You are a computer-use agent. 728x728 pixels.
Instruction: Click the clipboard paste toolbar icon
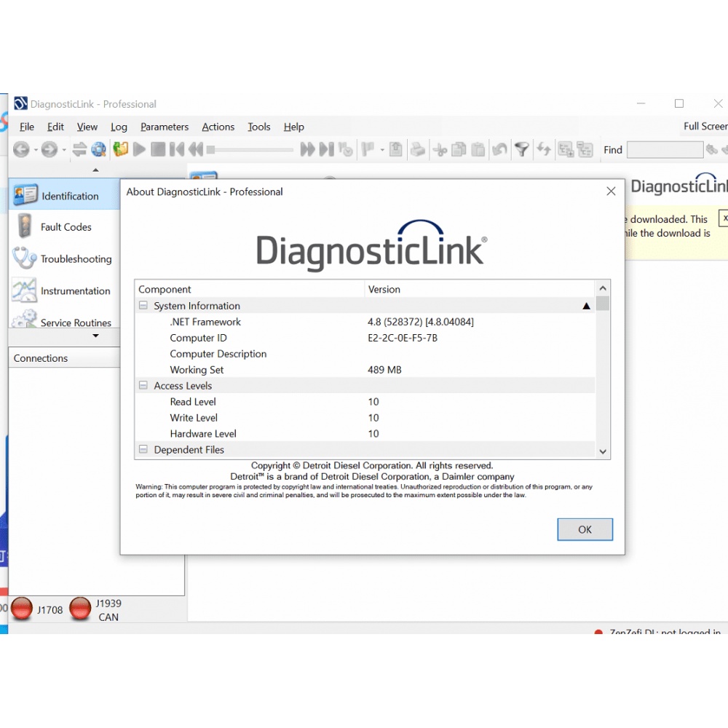pos(478,149)
